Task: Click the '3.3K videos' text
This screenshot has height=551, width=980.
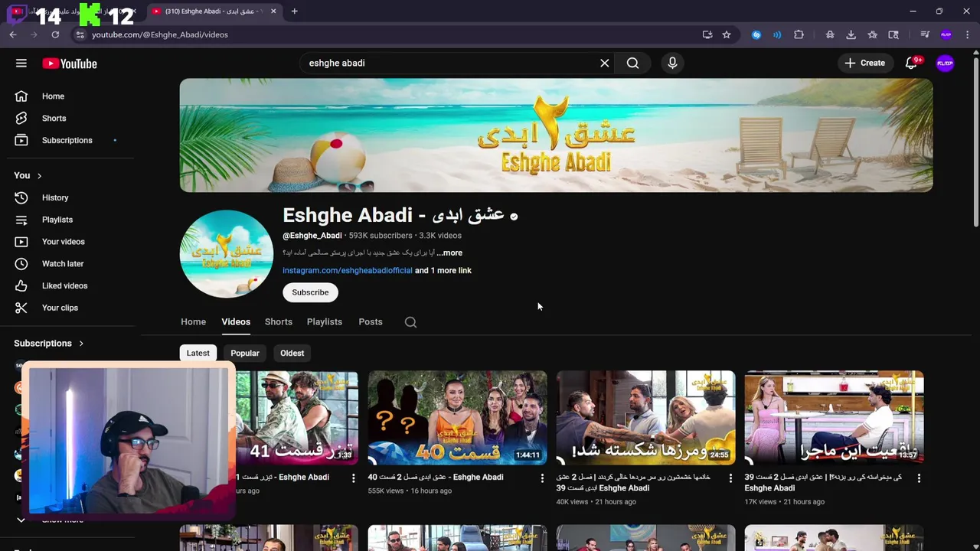Action: (440, 236)
